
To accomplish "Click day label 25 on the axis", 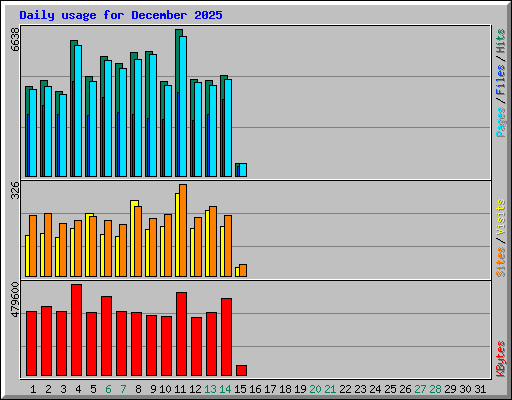I will pyautogui.click(x=390, y=389).
